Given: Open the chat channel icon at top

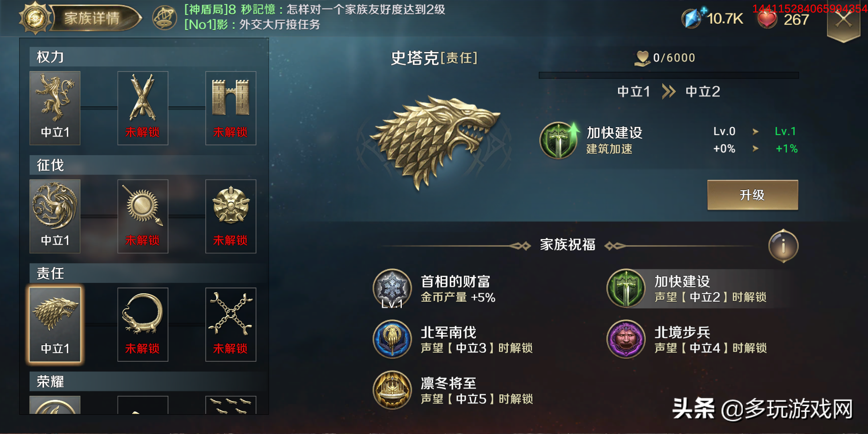Looking at the screenshot, I should (165, 18).
